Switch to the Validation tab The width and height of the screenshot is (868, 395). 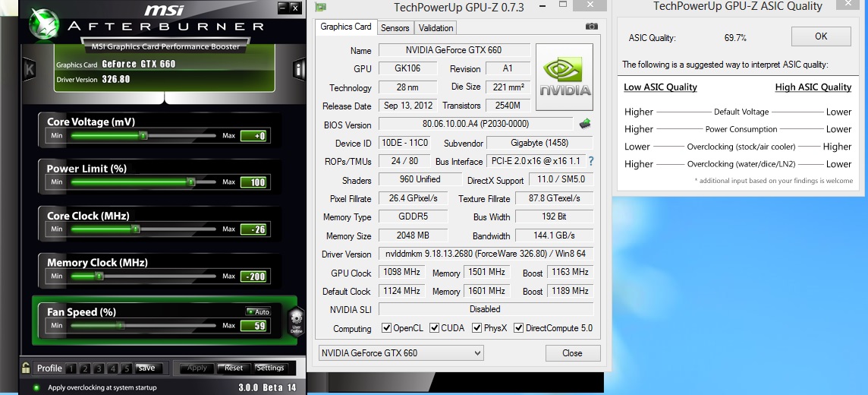point(436,27)
